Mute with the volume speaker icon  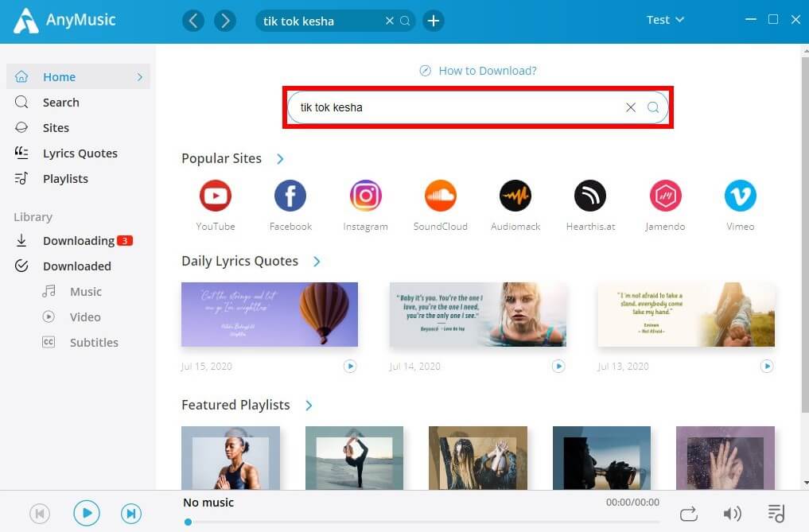point(732,514)
